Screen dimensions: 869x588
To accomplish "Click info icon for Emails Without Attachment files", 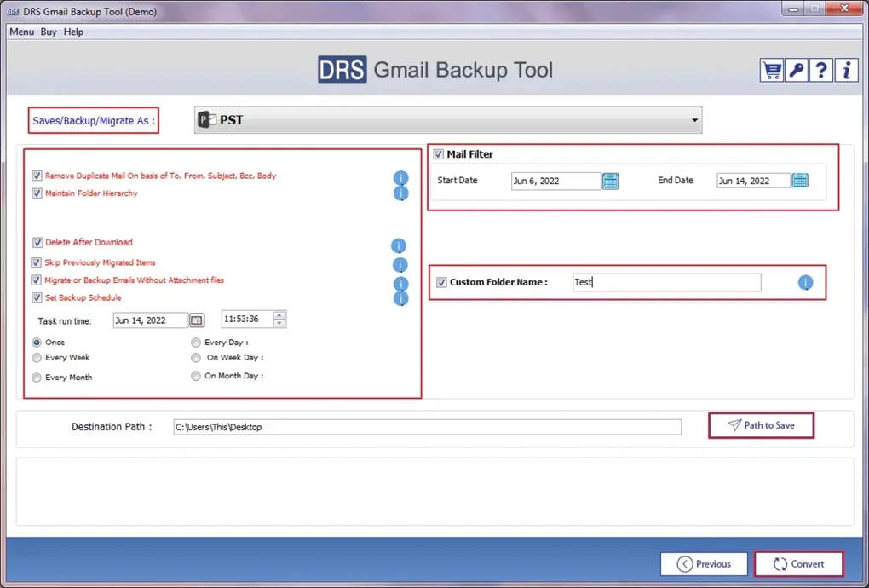I will coord(400,284).
